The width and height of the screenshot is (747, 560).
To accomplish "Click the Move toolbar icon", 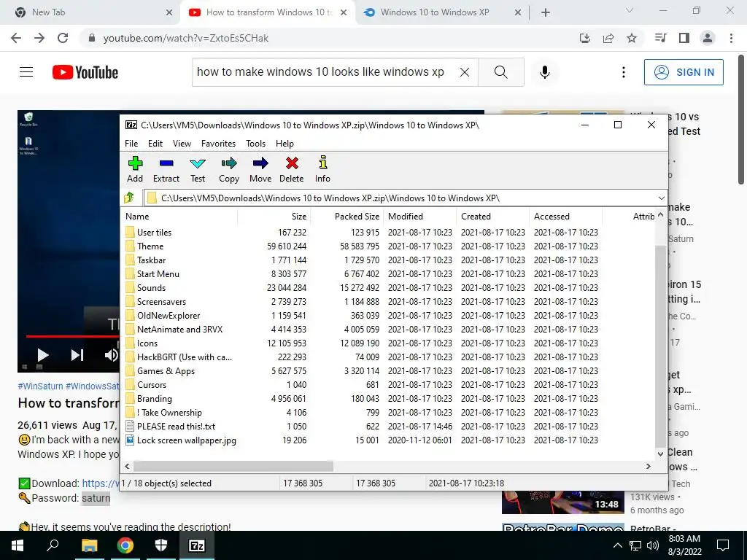I will pos(260,169).
